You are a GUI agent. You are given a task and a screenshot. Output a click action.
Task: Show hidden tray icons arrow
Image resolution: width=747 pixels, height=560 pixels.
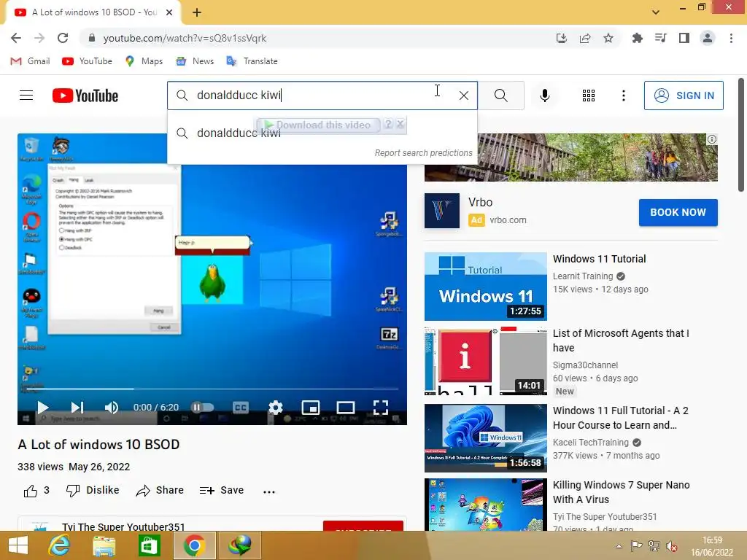click(619, 546)
